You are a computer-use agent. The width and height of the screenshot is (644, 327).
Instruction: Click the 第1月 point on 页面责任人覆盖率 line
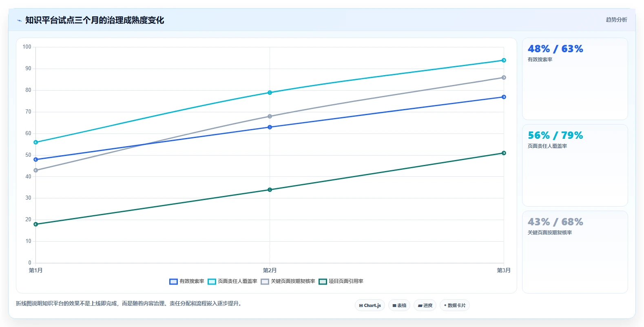[x=36, y=142]
